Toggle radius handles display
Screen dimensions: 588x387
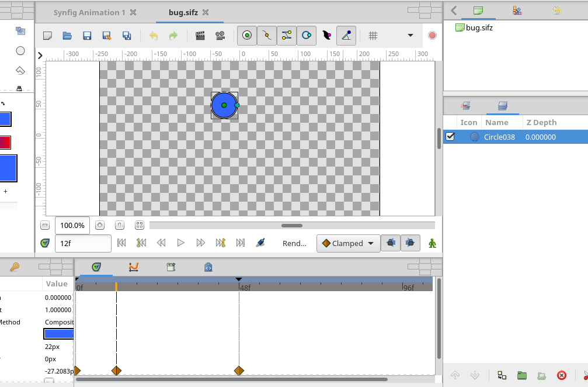(307, 36)
